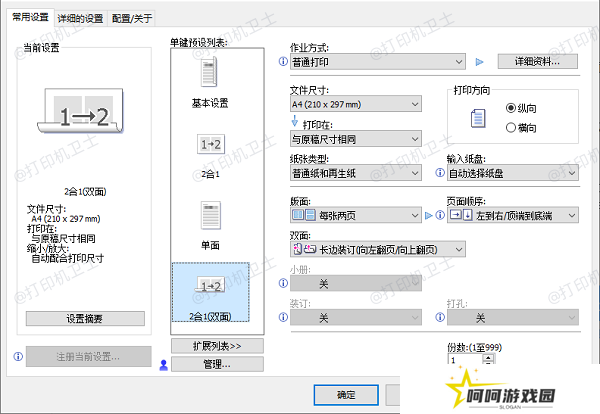Expand the 作业方式 普通打印 dropdown
The width and height of the screenshot is (600, 414).
(x=378, y=62)
